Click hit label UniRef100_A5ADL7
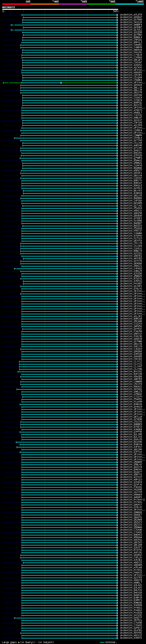Image resolution: width=146 pixels, height=644 pixels. point(131,113)
